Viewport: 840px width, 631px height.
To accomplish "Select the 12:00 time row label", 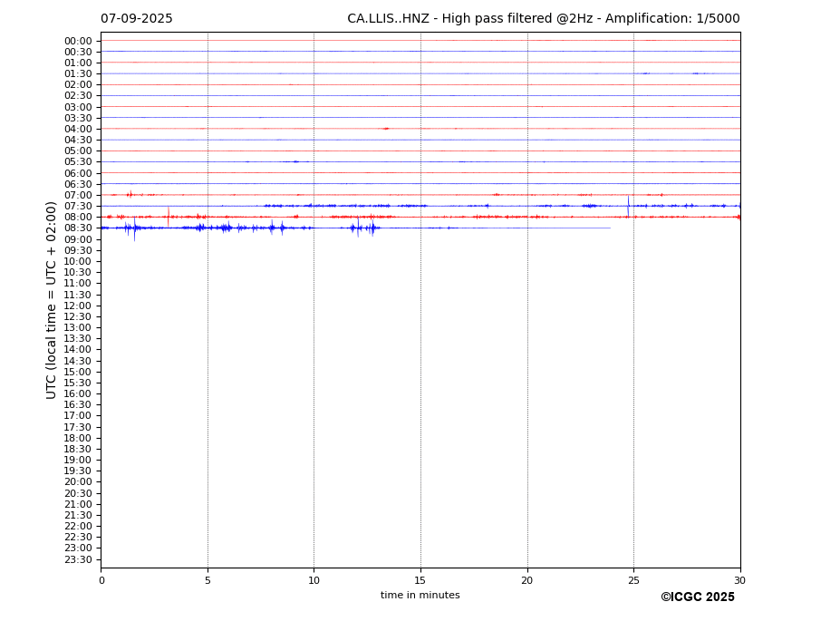I will 78,306.
